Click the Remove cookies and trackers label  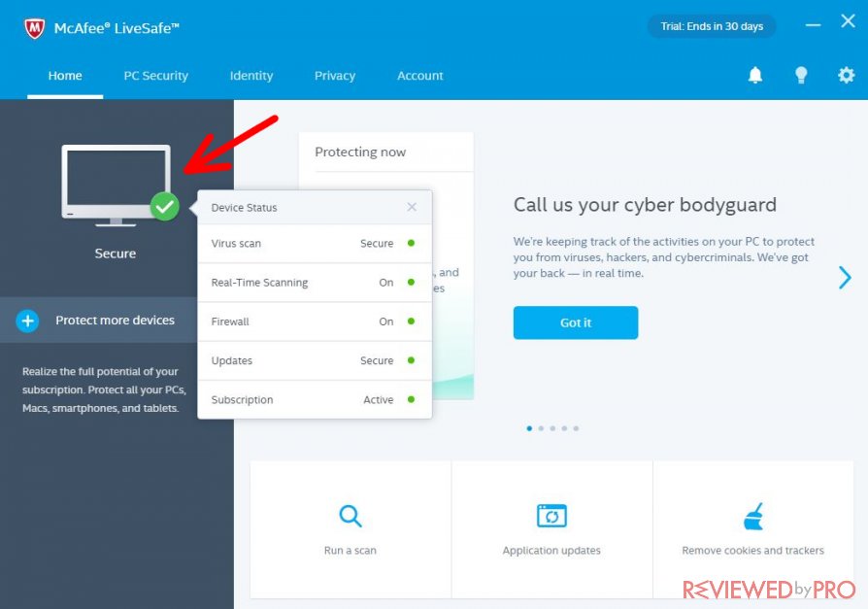pos(752,551)
